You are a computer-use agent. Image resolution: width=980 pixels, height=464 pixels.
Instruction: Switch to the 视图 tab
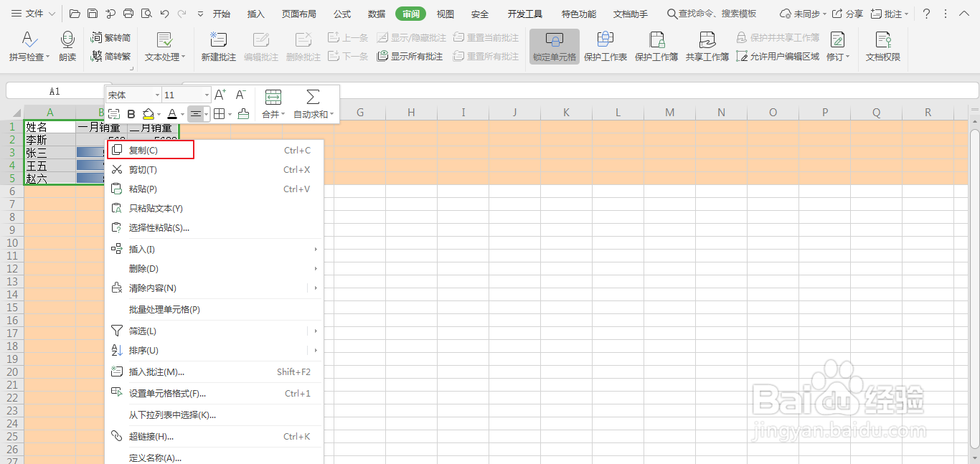(x=446, y=14)
